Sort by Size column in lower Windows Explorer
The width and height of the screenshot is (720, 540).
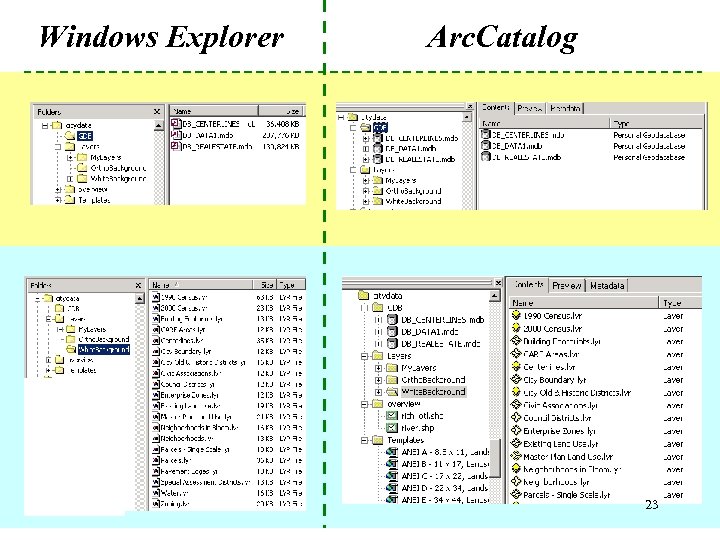click(x=265, y=285)
